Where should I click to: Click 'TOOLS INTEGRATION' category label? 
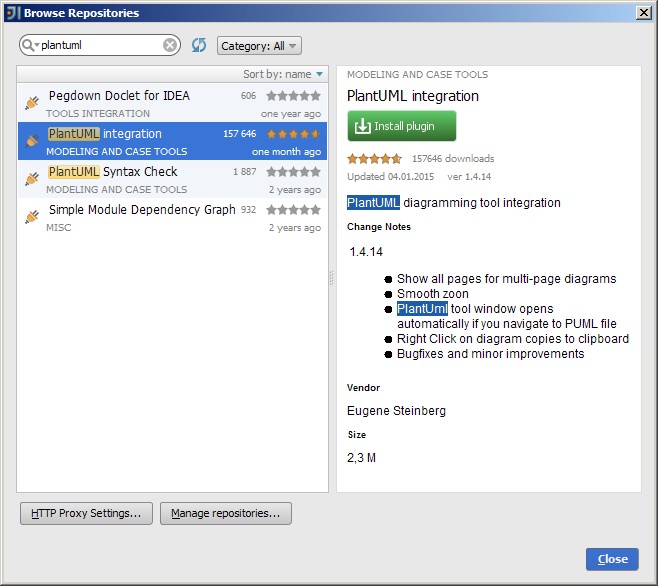pos(98,114)
